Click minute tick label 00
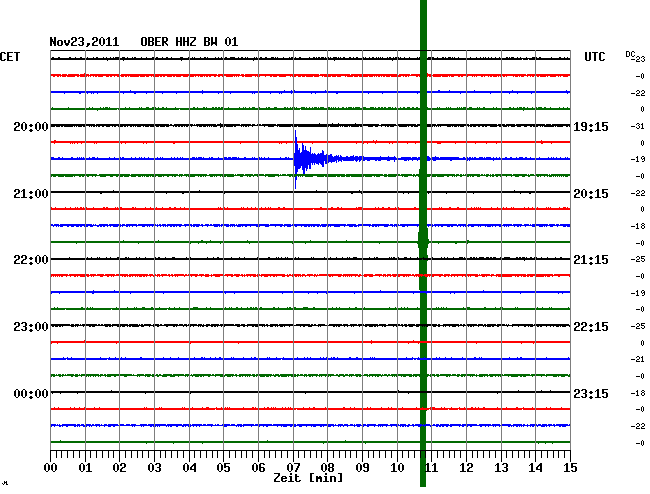This screenshot has height=494, width=650. click(51, 468)
